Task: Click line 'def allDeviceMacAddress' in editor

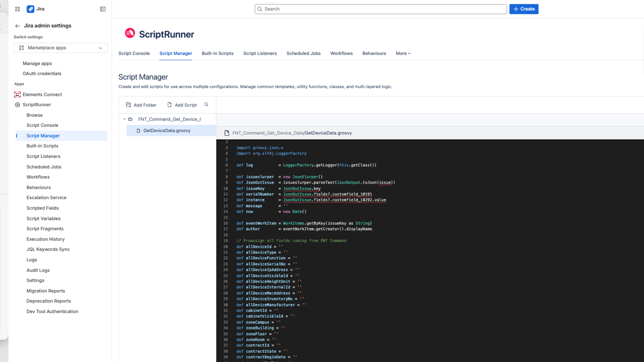Action: pyautogui.click(x=269, y=293)
